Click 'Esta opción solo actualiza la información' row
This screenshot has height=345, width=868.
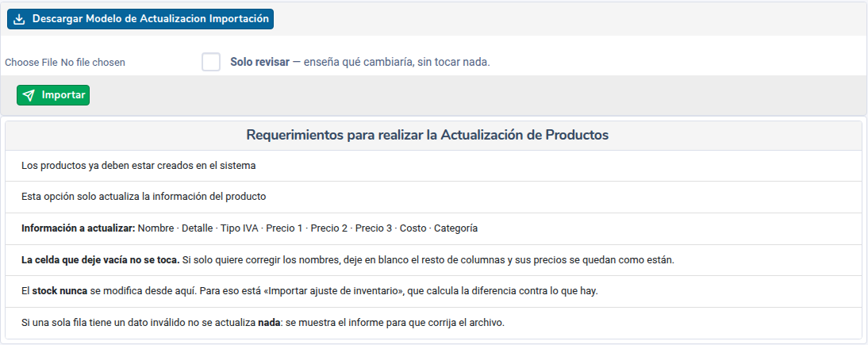pos(434,197)
